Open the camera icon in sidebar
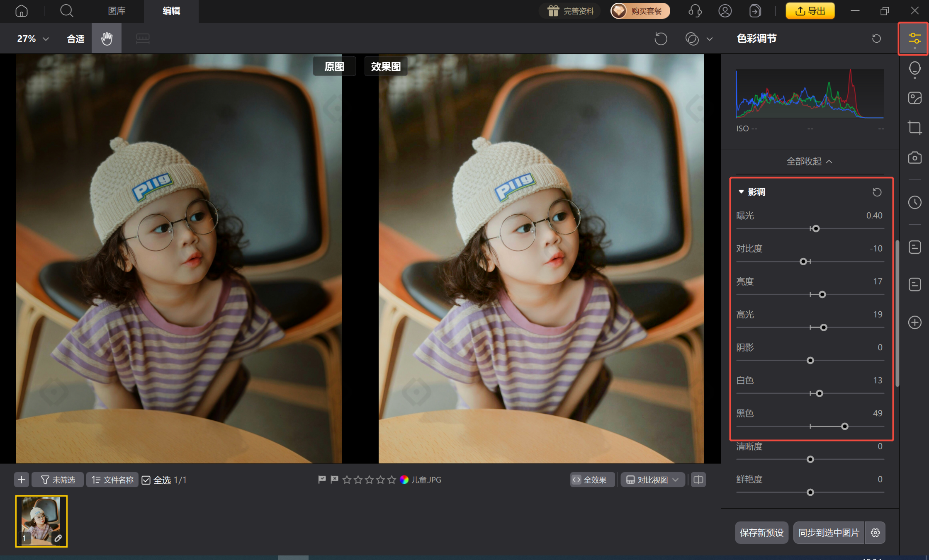 [x=914, y=158]
